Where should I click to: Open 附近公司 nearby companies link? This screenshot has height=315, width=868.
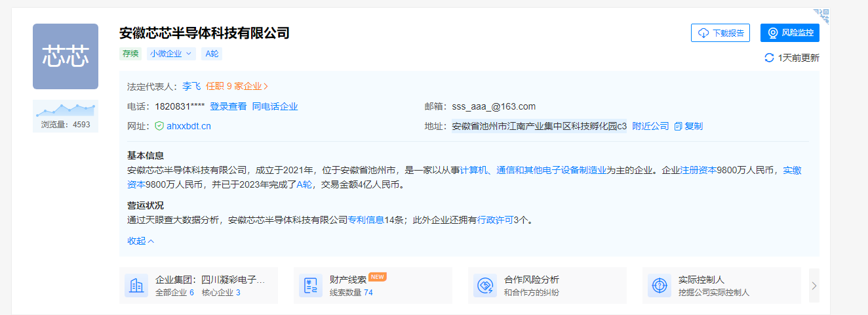coord(650,126)
